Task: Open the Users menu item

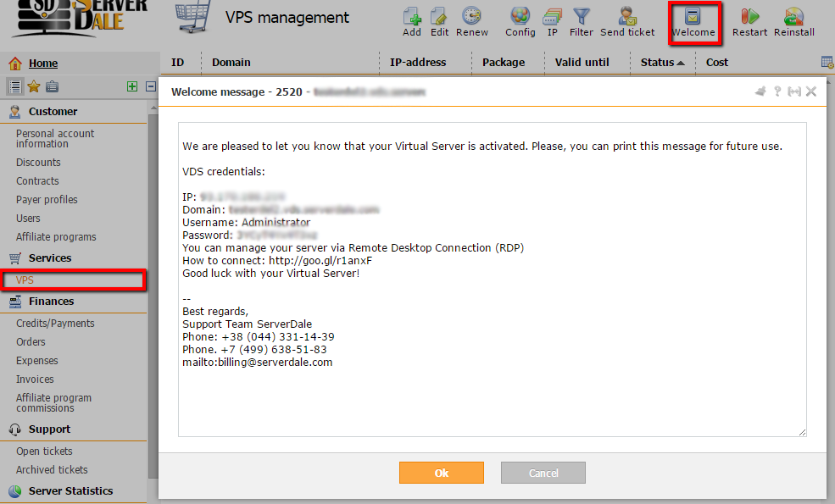Action: (28, 219)
